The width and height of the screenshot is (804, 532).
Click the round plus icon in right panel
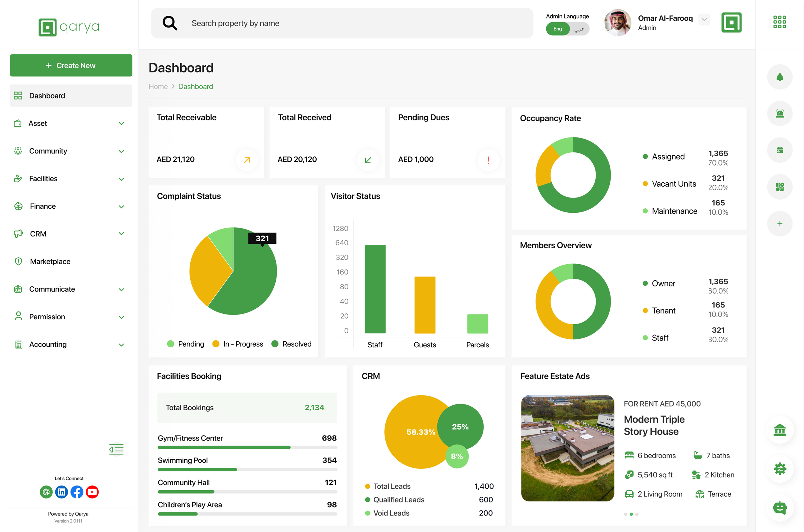click(x=780, y=224)
